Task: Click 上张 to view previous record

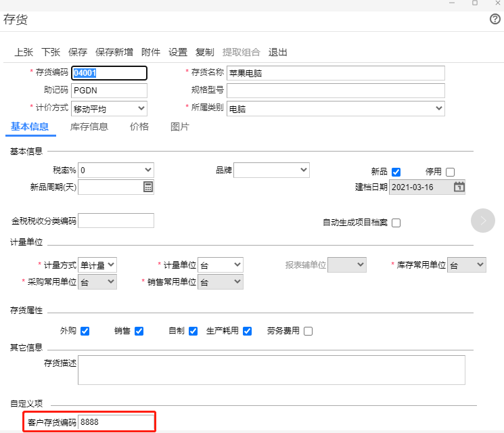Action: [x=24, y=52]
